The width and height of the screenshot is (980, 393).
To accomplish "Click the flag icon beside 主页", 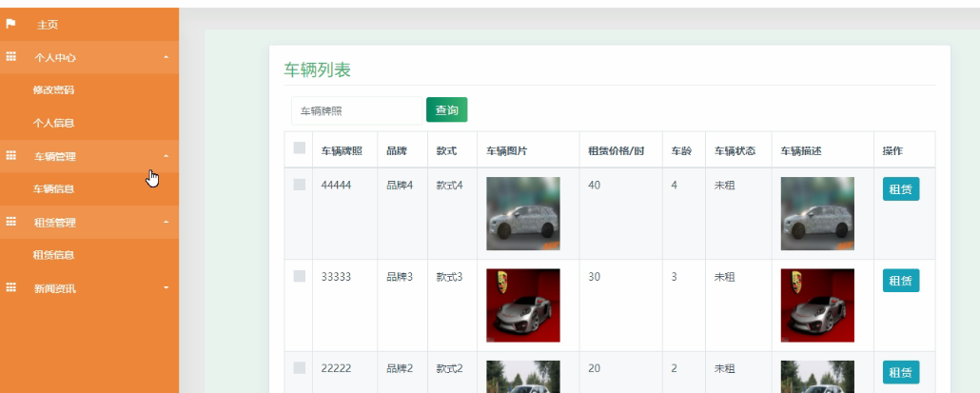I will point(10,25).
